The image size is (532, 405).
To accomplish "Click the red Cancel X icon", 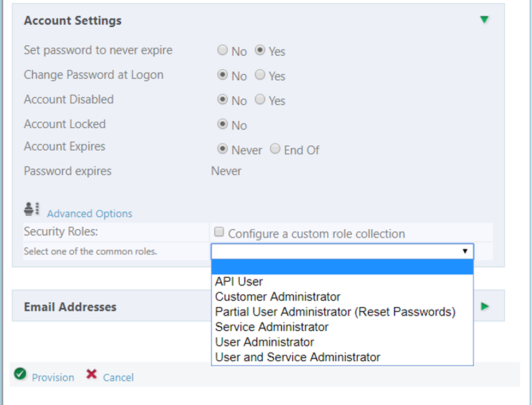I will coord(92,374).
